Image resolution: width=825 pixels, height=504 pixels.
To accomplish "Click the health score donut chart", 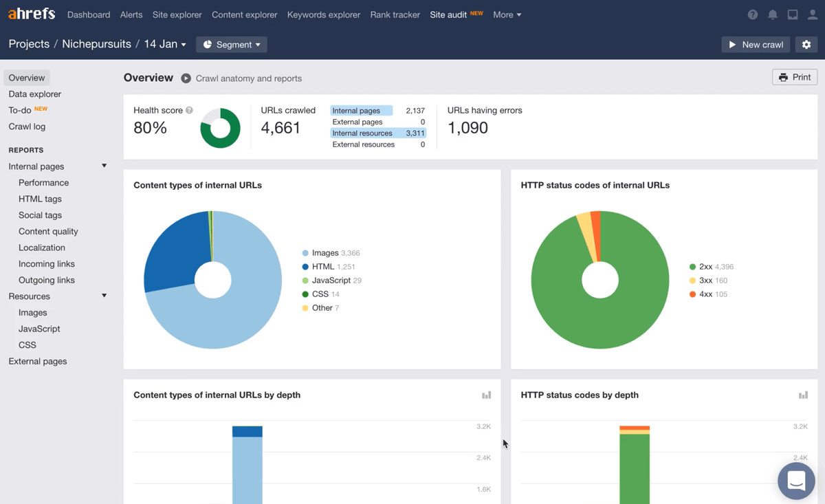I will 220,128.
